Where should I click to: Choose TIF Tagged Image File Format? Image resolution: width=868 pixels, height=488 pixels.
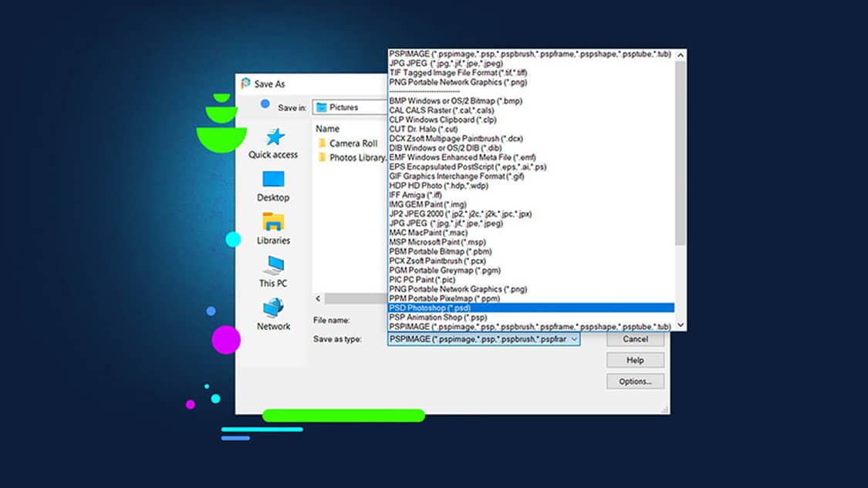(x=531, y=72)
